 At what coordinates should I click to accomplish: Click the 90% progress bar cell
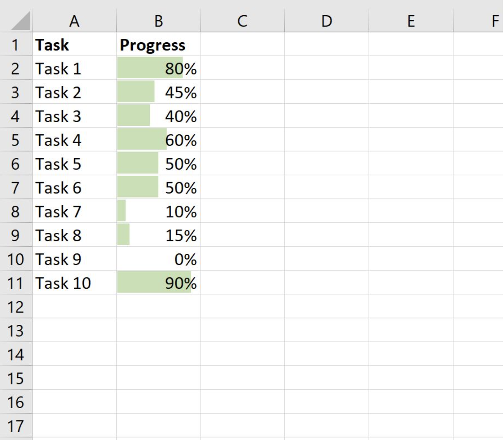pos(158,283)
